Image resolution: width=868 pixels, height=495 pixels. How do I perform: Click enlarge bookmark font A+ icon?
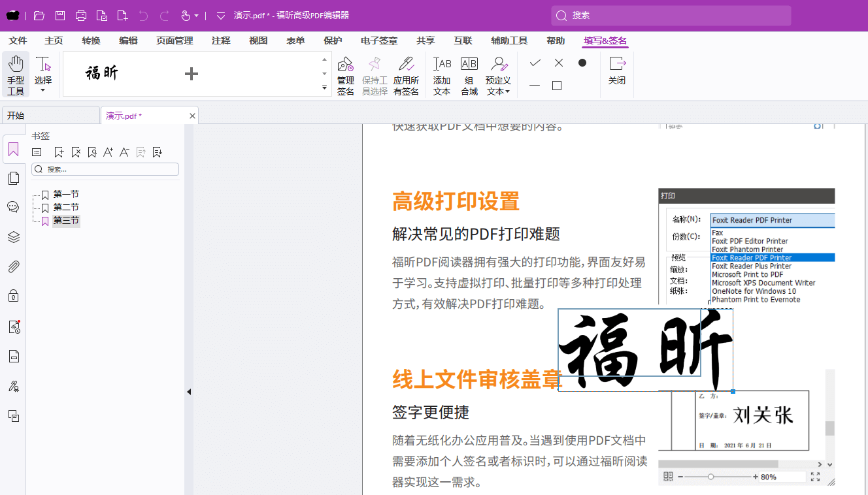click(108, 152)
